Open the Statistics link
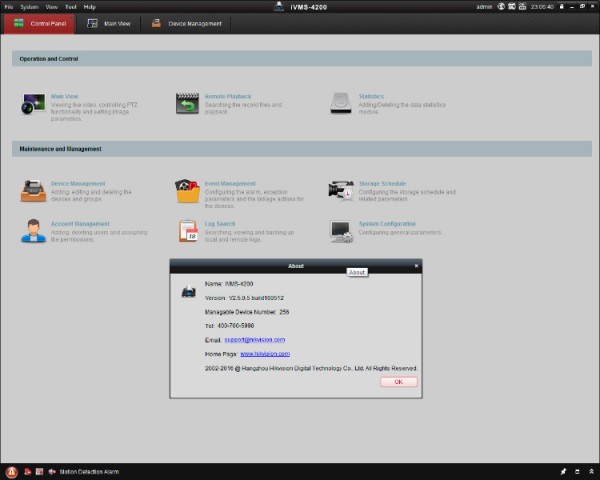This screenshot has height=480, width=600. 371,96
